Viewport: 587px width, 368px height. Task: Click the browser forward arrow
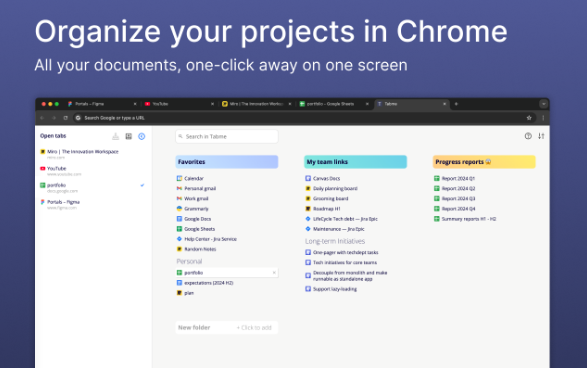click(54, 118)
